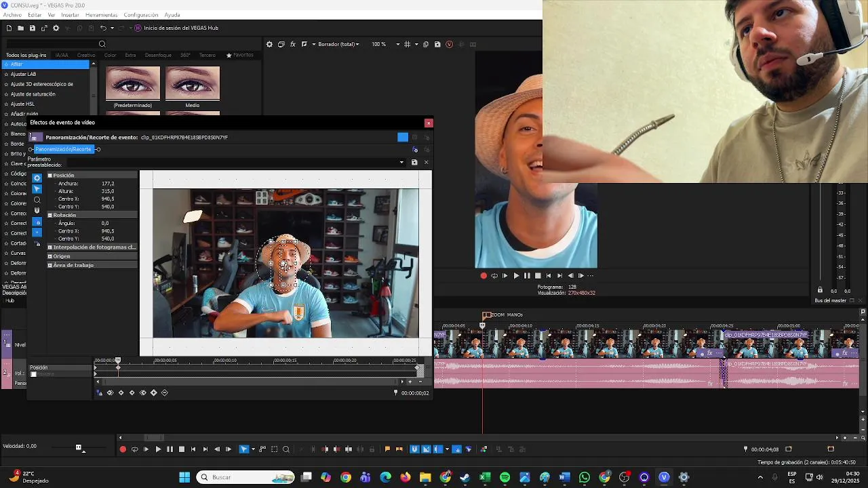Open crop panel properties gear icon
868x488 pixels.
pos(37,178)
